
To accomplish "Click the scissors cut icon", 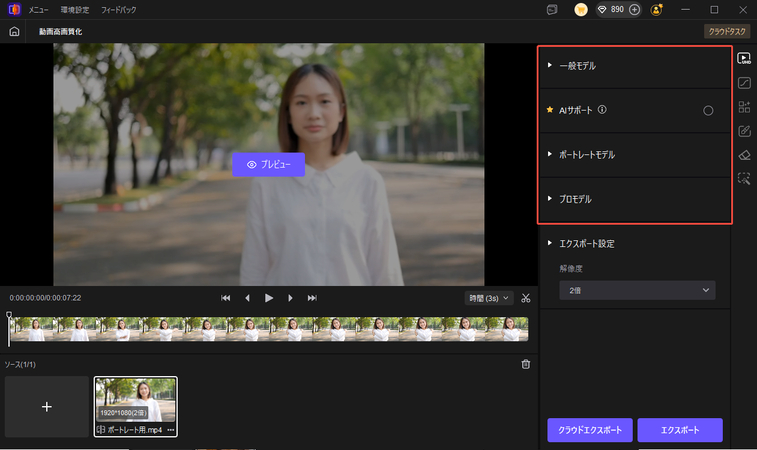I will point(526,297).
